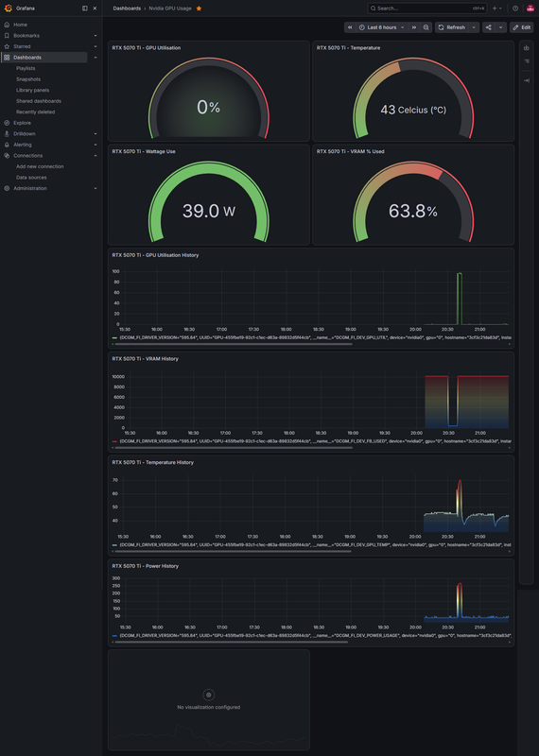The height and width of the screenshot is (756, 539).
Task: Click the No visualization configured panel
Action: click(x=208, y=699)
